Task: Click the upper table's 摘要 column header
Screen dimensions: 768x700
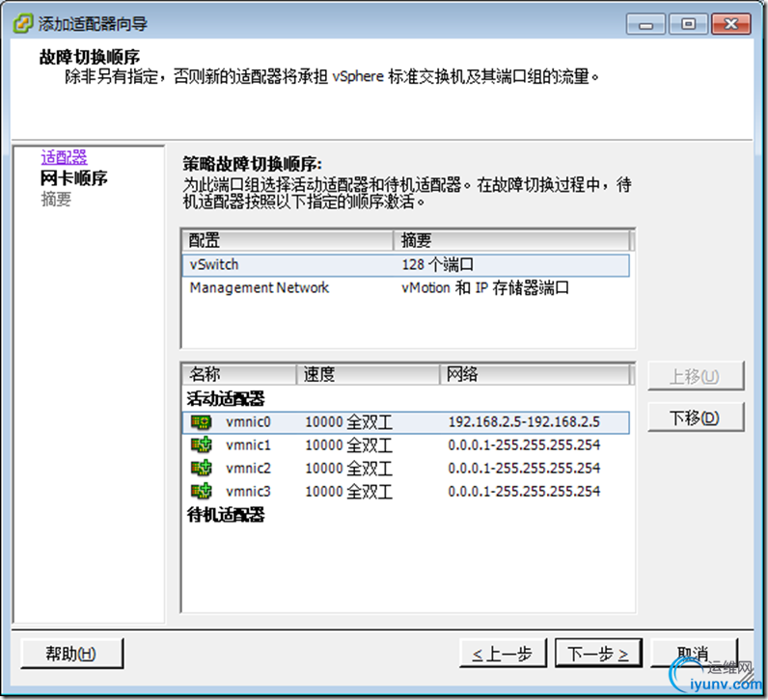Action: (511, 240)
